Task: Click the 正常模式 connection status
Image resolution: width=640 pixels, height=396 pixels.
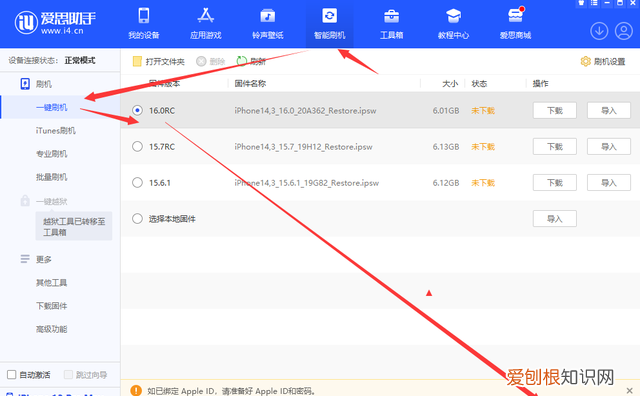Action: [x=80, y=60]
